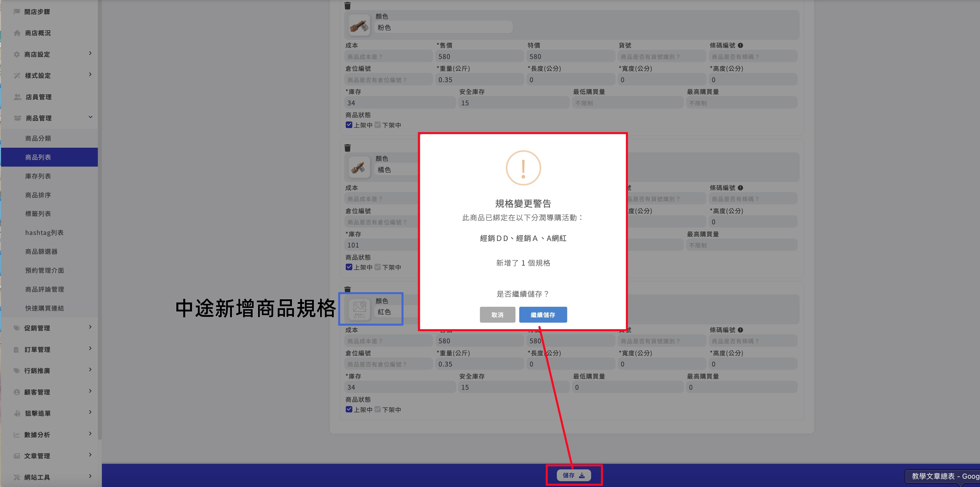This screenshot has height=487, width=980.
Task: Click the 數據分析 chart icon
Action: pos(17,435)
